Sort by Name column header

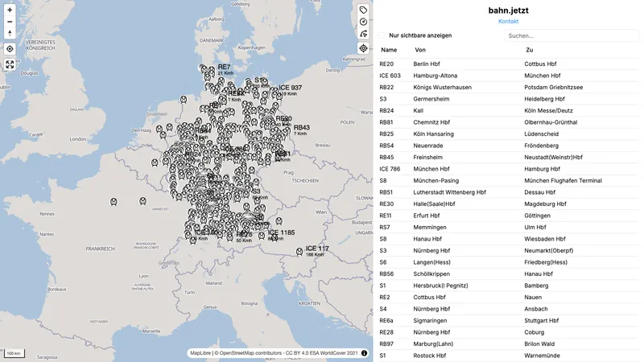click(389, 50)
